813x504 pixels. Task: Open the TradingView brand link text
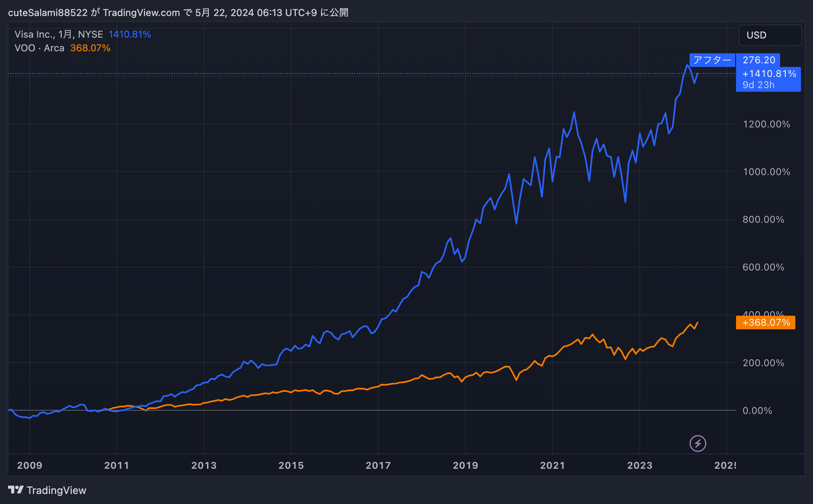57,490
